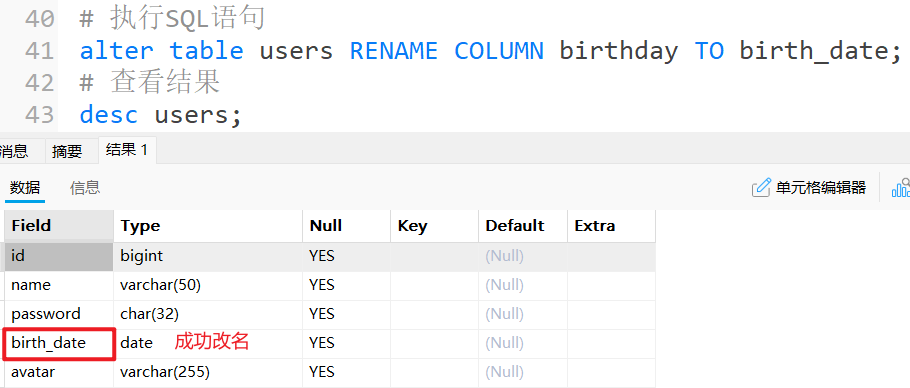This screenshot has height=388, width=910.
Task: Open the 单元格编辑器 cell editor icon
Action: click(760, 188)
